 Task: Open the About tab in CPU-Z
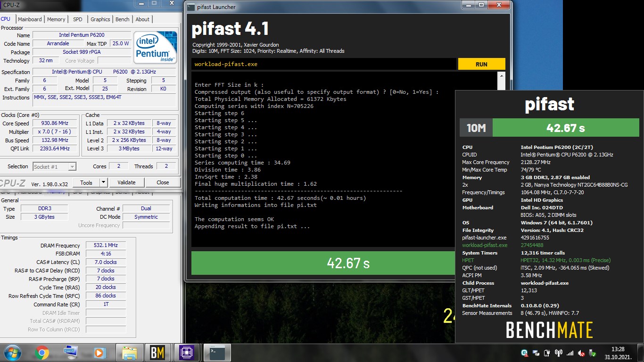[x=142, y=19]
